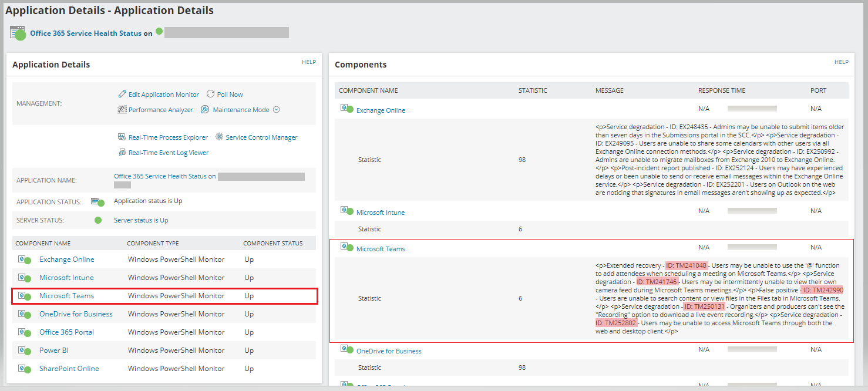Click the Exchange Online service degradation message
The width and height of the screenshot is (868, 391).
(719, 160)
